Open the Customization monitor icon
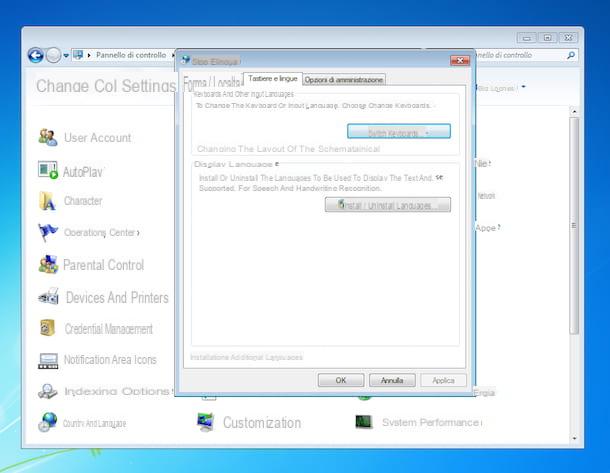Screen dimensions: 610x473 205,422
